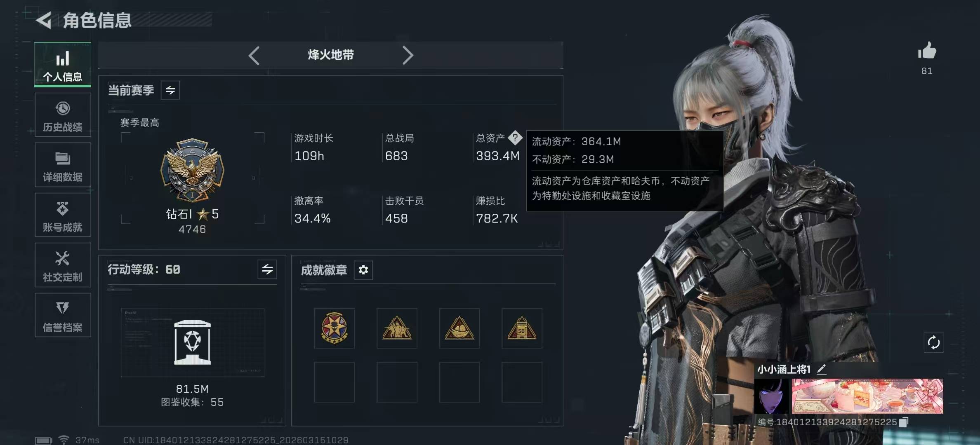The height and width of the screenshot is (445, 980).
Task: Open the 总资产 question mark help icon
Action: 515,138
